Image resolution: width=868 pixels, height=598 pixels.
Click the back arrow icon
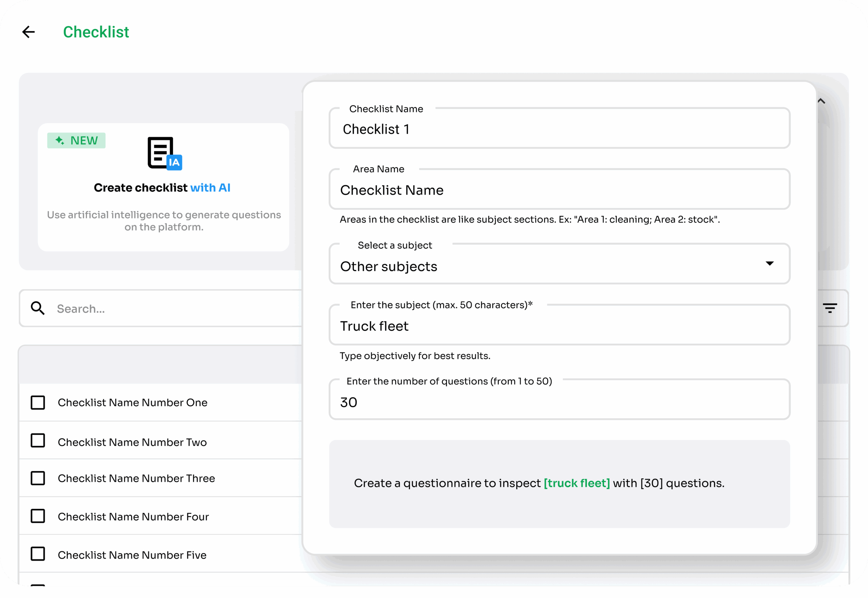[x=28, y=32]
